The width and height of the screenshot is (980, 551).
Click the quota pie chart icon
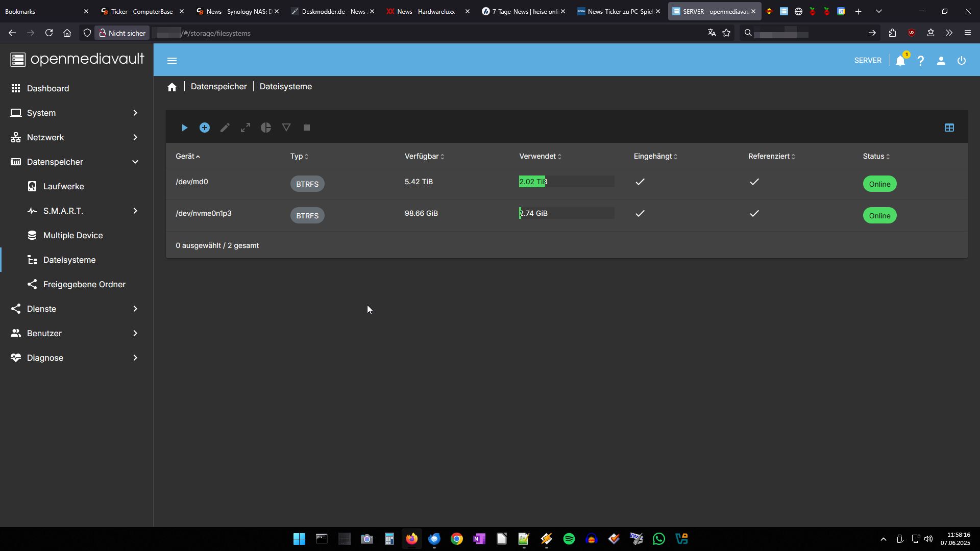click(266, 128)
